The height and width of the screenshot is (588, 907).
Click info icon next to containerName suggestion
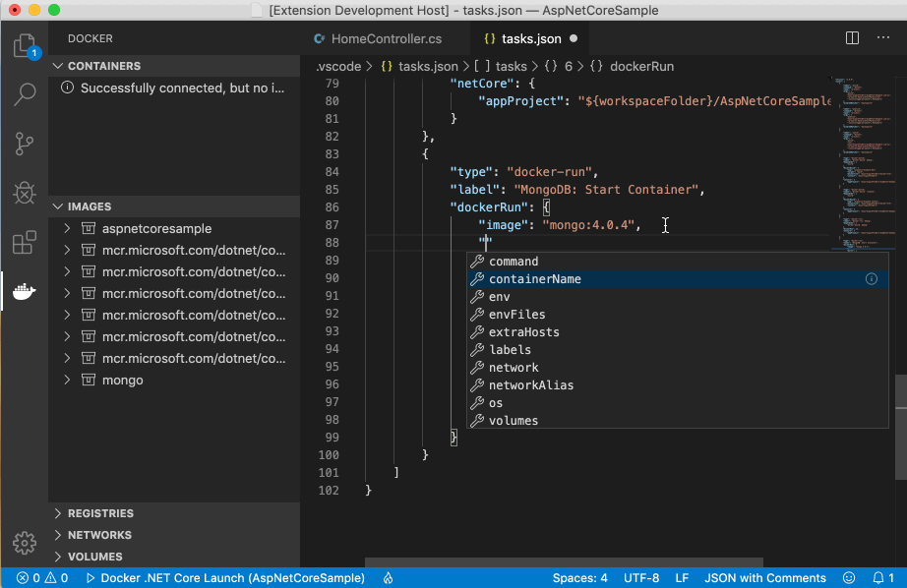[872, 279]
